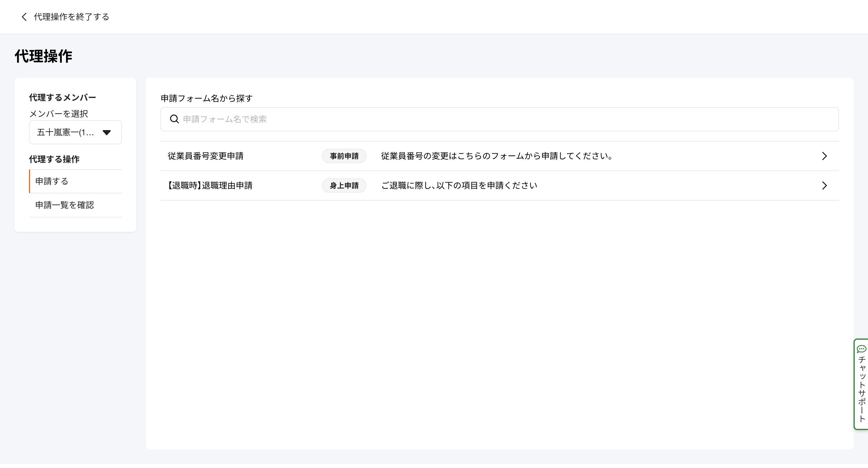This screenshot has width=868, height=468.
Task: Click the black triangle arrow in member selector
Action: [x=106, y=133]
